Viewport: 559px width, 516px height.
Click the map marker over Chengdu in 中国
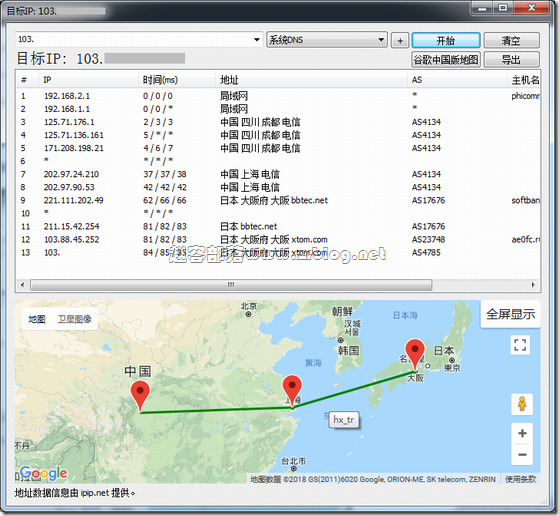(140, 396)
